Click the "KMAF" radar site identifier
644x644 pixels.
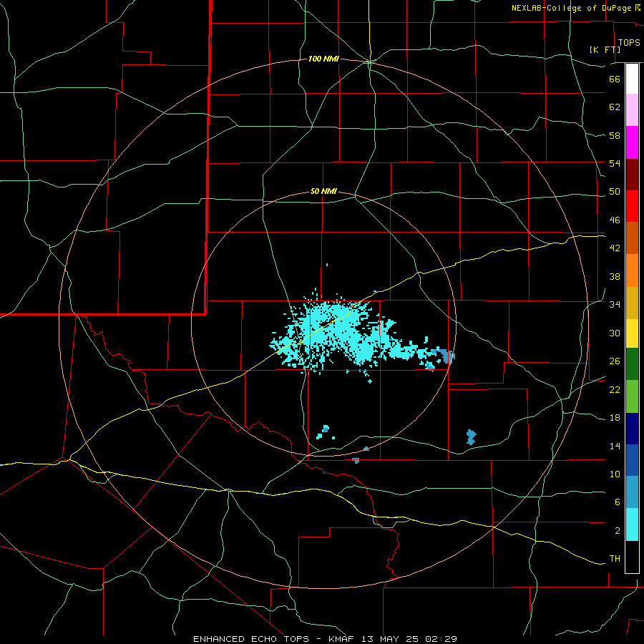point(341,639)
